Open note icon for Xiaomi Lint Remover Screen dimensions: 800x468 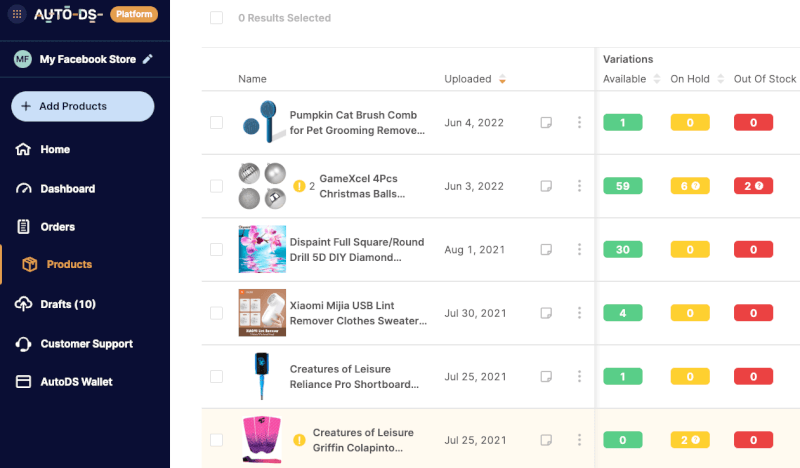pyautogui.click(x=546, y=313)
